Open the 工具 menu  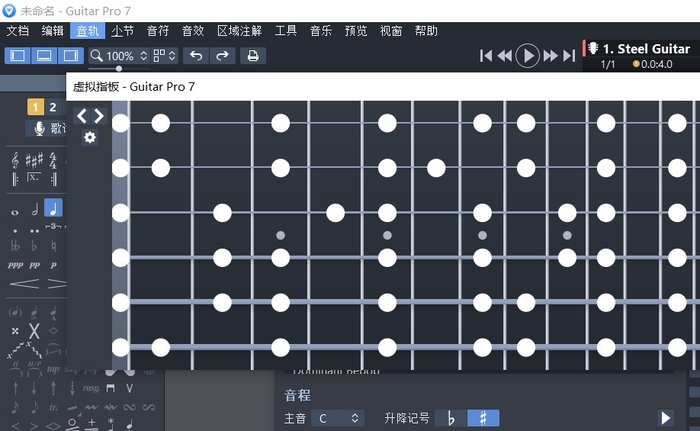(286, 31)
